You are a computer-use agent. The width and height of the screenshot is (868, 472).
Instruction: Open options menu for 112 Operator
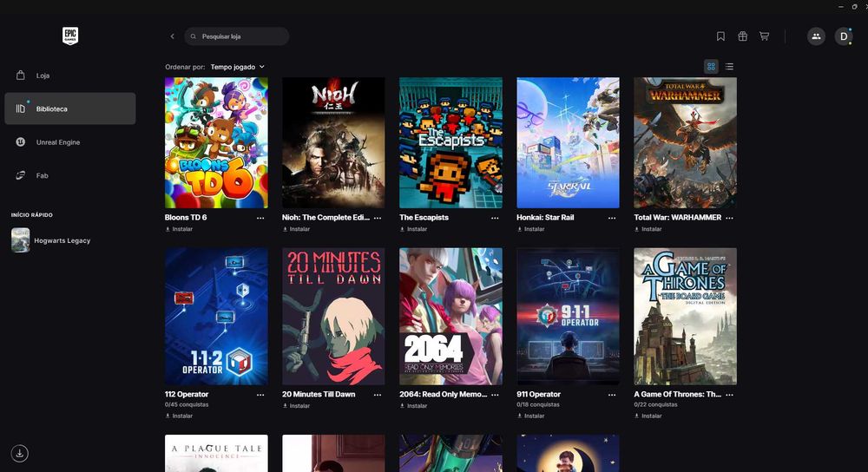[260, 395]
